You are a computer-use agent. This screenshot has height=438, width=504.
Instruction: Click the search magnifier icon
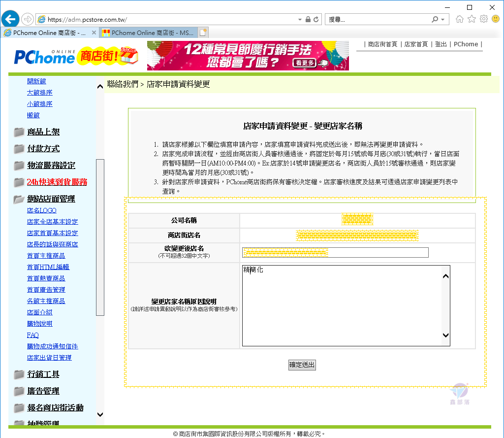coord(435,19)
